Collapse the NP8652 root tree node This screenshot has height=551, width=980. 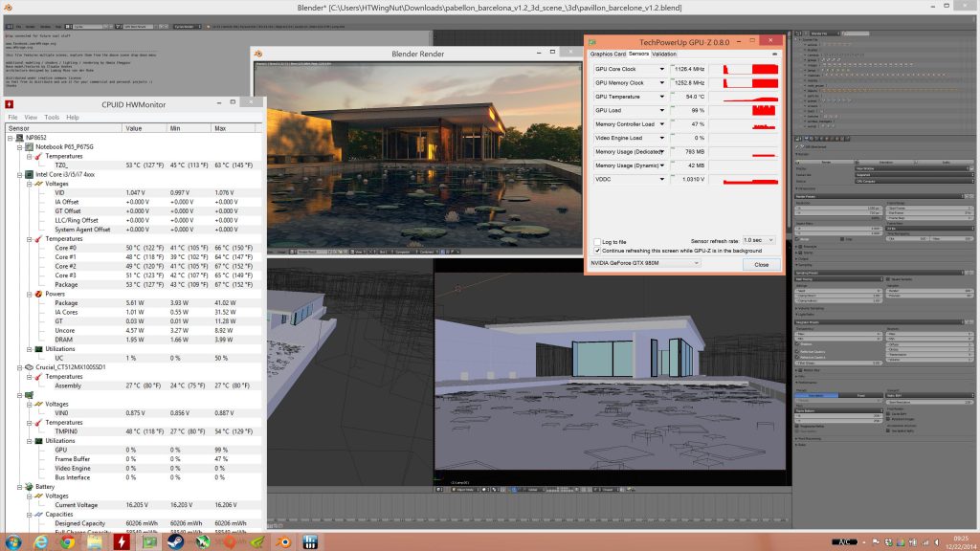pos(10,138)
